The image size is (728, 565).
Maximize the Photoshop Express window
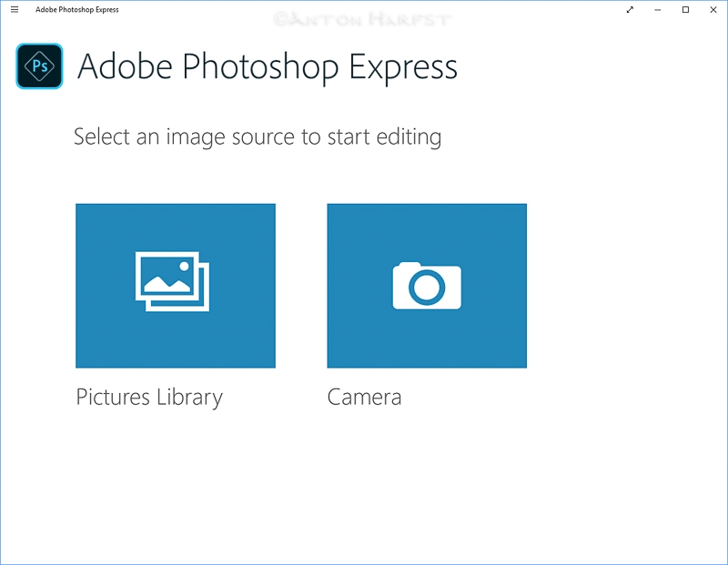(685, 9)
